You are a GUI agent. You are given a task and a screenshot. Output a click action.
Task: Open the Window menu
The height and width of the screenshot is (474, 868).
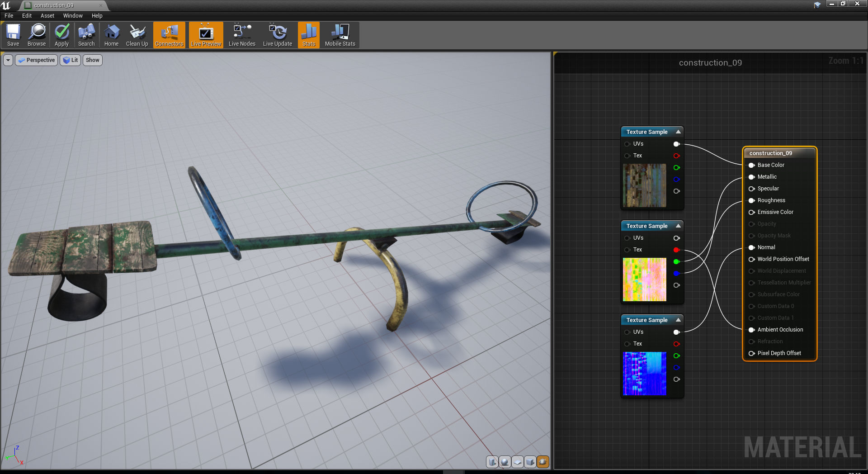point(73,16)
